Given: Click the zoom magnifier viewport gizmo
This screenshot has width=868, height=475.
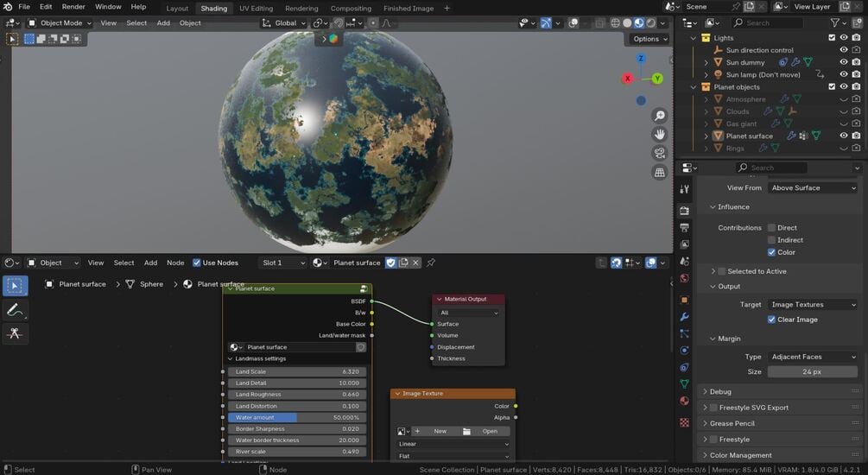Looking at the screenshot, I should click(659, 115).
